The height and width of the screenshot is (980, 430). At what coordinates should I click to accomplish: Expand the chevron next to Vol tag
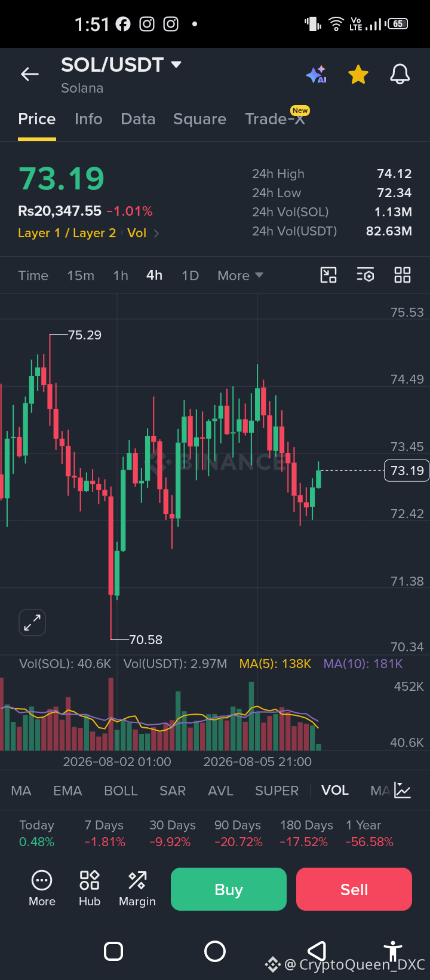click(156, 234)
